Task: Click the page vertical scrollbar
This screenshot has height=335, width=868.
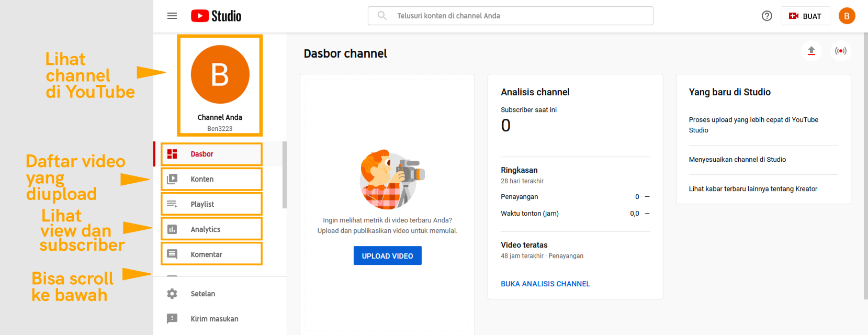Action: [865, 166]
